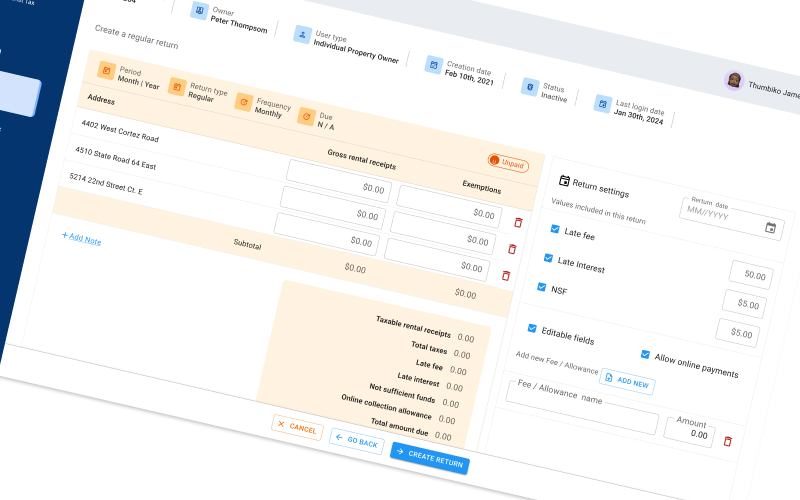The image size is (800, 500).
Task: Edit exemptions for 5214 22nd Street Ct. E
Action: point(437,260)
